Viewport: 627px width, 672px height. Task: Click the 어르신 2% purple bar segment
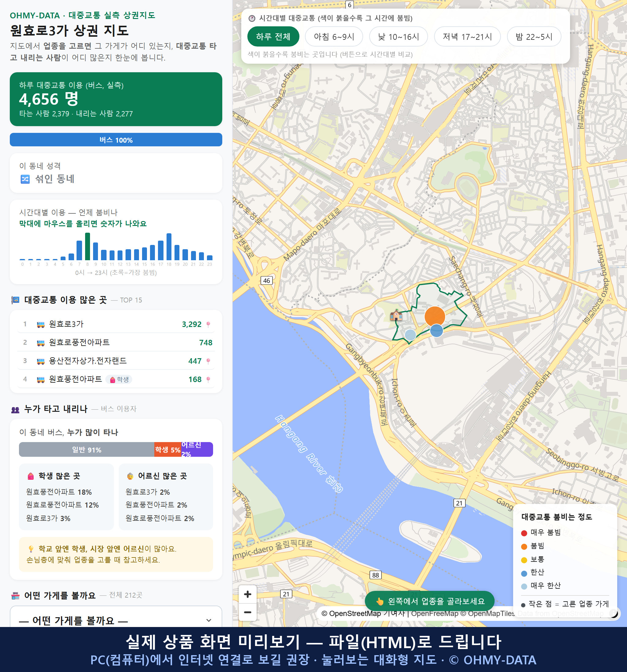click(x=197, y=449)
